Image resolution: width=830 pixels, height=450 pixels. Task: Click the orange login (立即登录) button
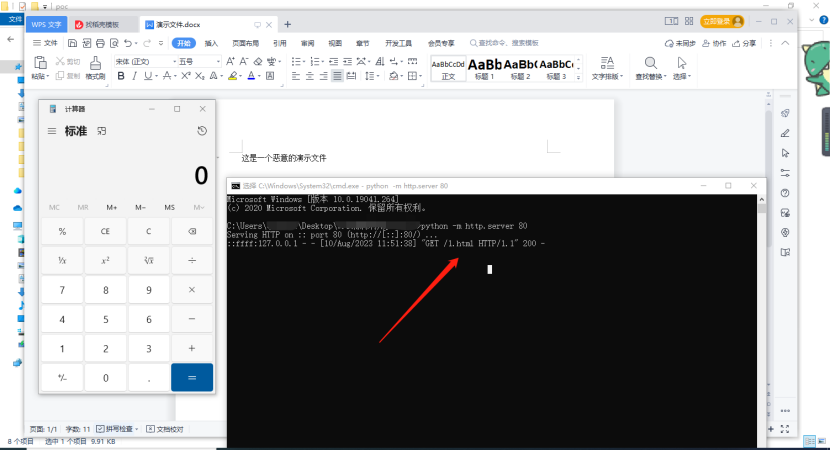coord(722,20)
